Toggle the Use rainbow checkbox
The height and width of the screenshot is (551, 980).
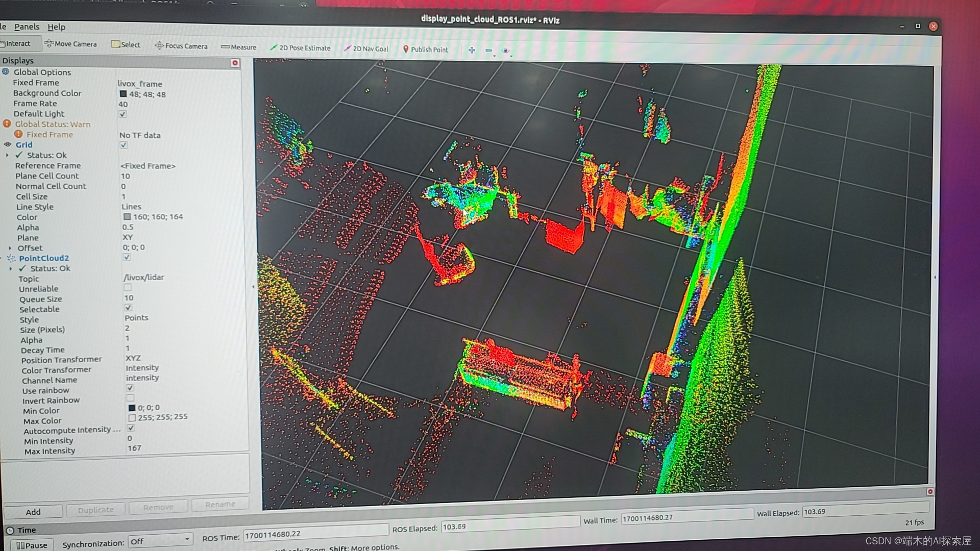130,388
